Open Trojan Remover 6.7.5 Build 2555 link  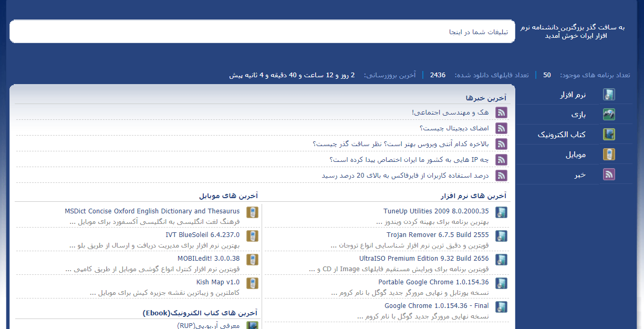click(438, 235)
